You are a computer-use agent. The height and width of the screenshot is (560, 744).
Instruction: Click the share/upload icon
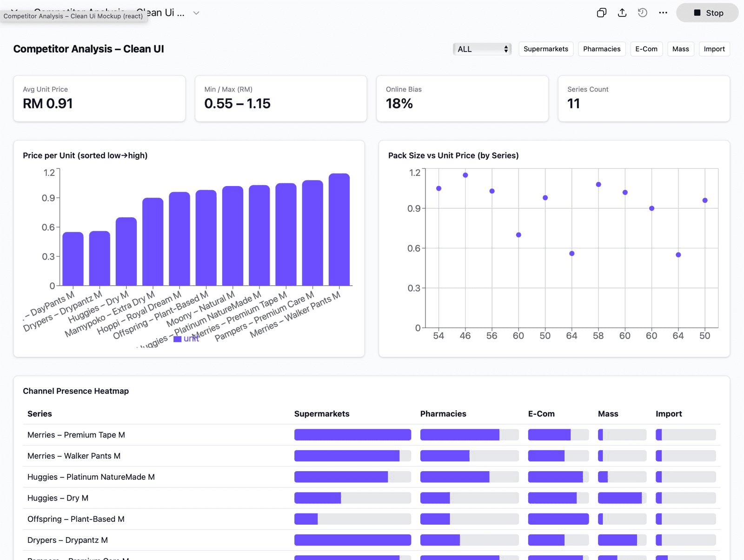pyautogui.click(x=622, y=13)
